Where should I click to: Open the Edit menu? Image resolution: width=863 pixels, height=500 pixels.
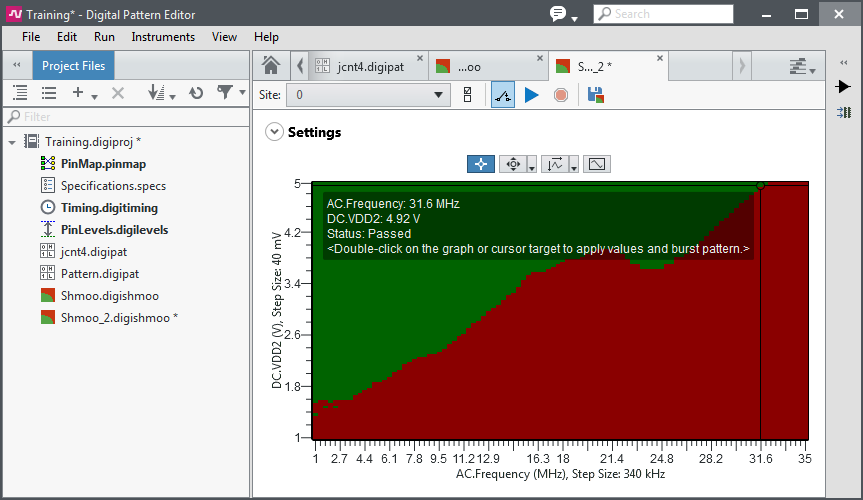tap(67, 37)
